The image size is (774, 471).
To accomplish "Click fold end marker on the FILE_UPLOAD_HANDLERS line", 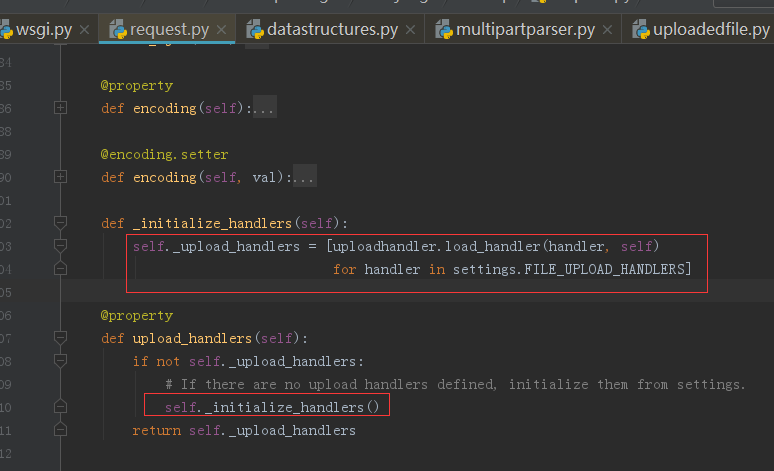I will (60, 269).
